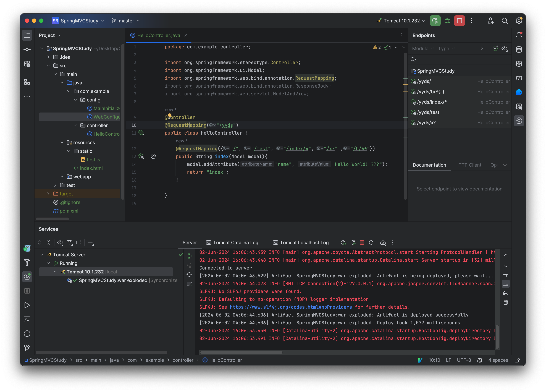Open the SpringMVCStudy project dropdown
This screenshot has height=392, width=546.
point(78,21)
